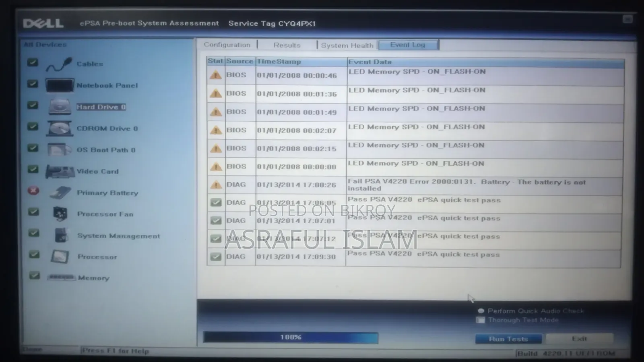Image resolution: width=644 pixels, height=362 pixels.
Task: Click pass icon for 17:09:30 DIAG event
Action: pyautogui.click(x=216, y=257)
